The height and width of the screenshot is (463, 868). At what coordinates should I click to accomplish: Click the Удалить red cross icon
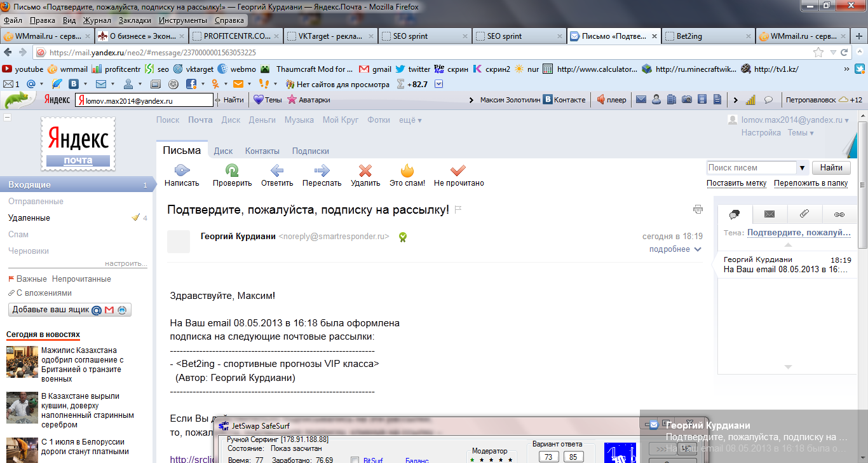pos(365,170)
